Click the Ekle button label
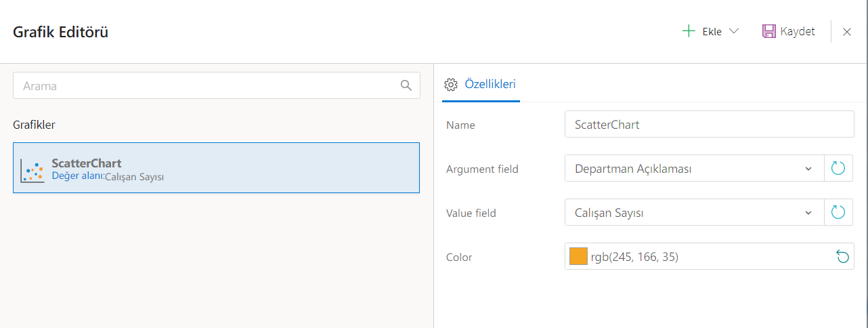 click(712, 31)
